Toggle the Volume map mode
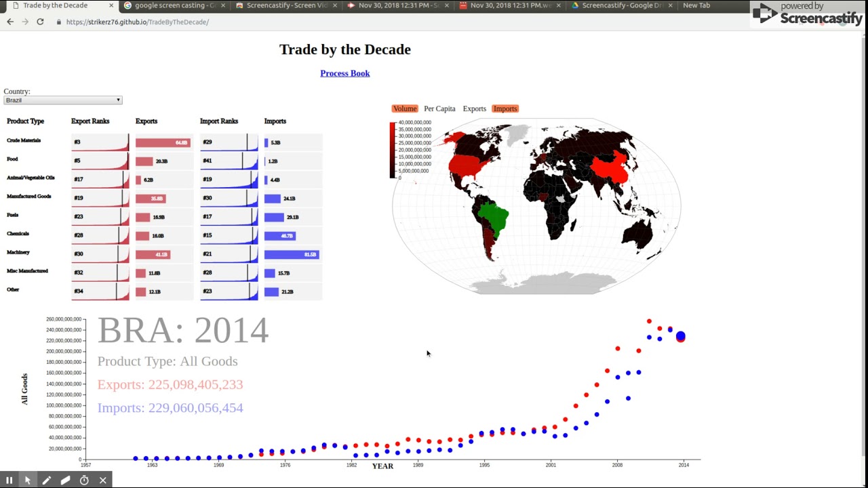868x488 pixels. (404, 108)
